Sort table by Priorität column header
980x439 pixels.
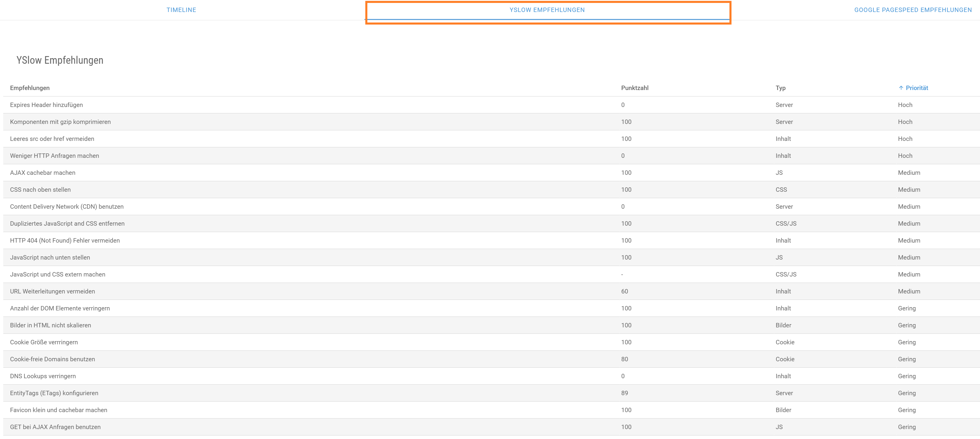917,88
